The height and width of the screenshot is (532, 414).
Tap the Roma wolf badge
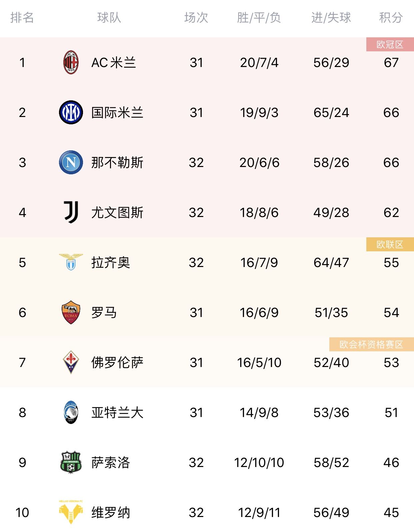71,312
